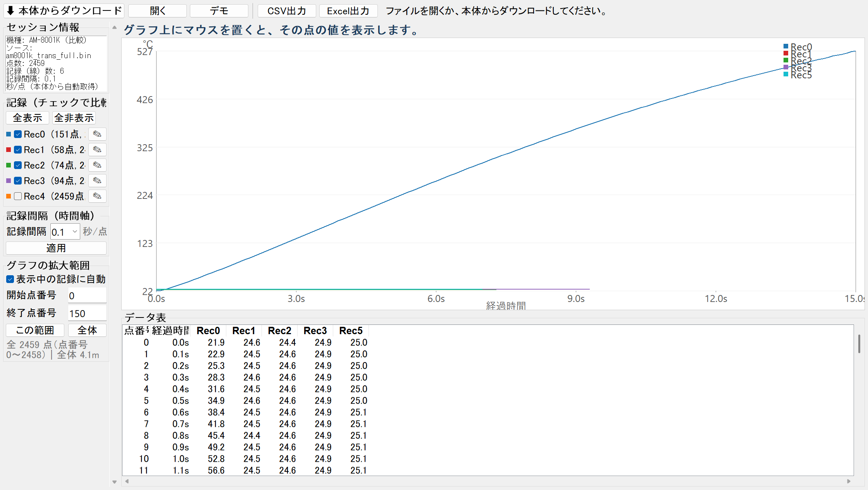Screen dimensions: 868x490
Task: Click the Rec1 value 24.4 in row 8
Action: (x=251, y=435)
